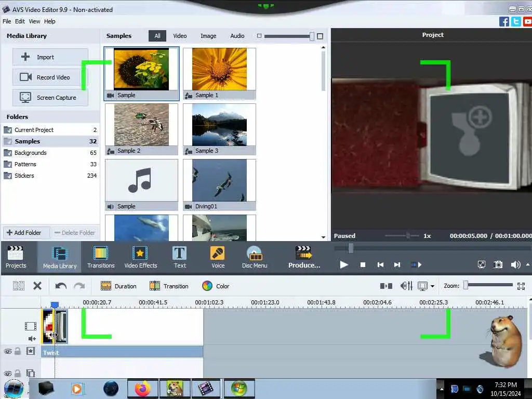Screen dimensions: 532x399
Task: Open the Projects section
Action: [x=16, y=257]
